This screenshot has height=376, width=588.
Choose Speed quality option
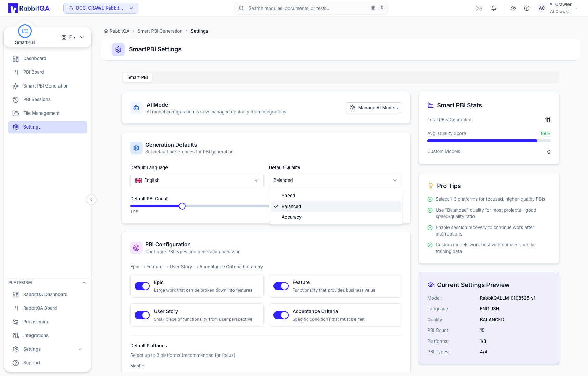(336, 196)
